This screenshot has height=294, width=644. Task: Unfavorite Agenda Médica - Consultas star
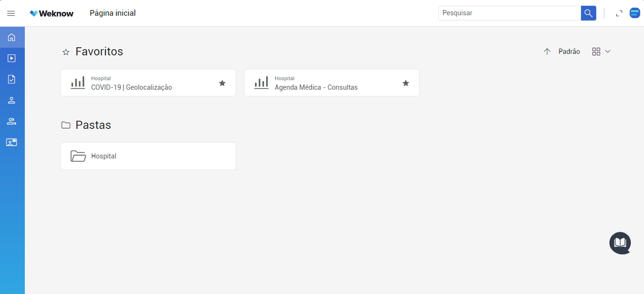pos(406,83)
